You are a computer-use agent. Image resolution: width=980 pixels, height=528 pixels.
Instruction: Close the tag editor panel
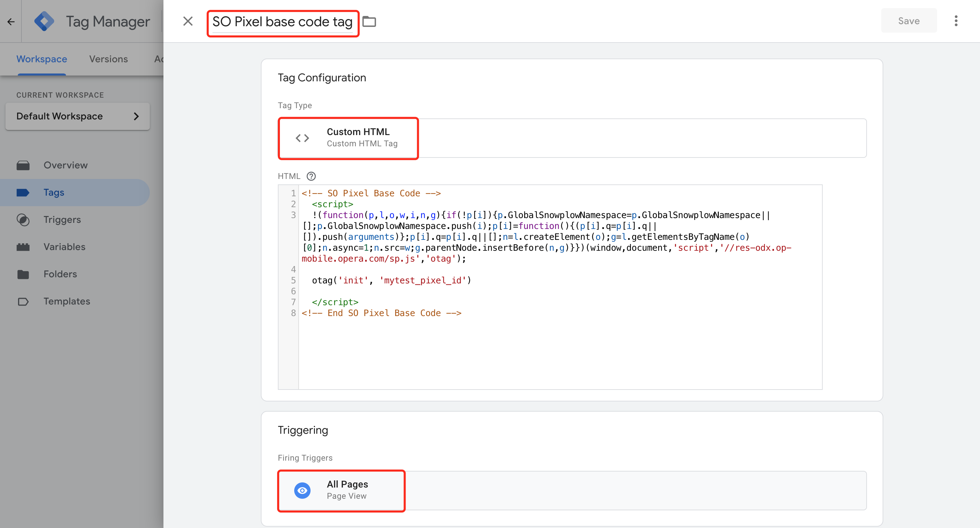(188, 21)
